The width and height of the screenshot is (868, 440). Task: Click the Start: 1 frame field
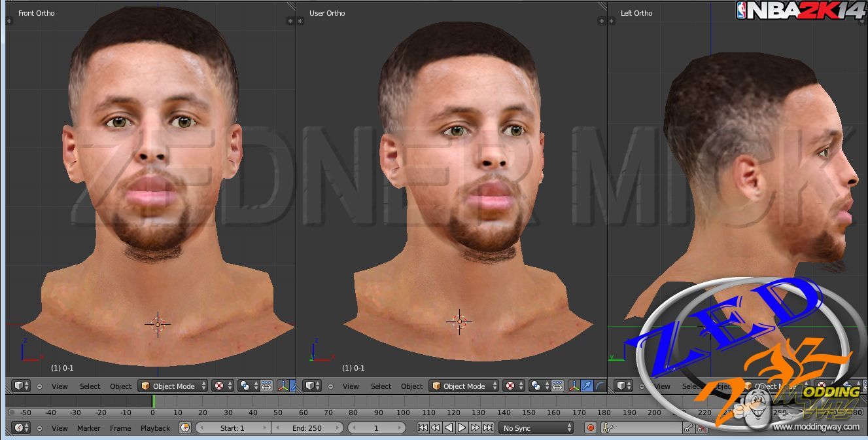[232, 428]
